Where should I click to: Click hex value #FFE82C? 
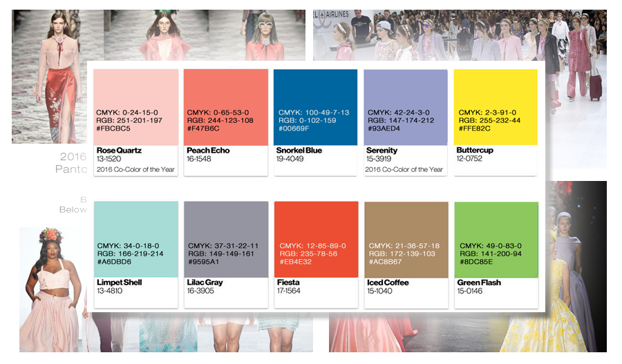pyautogui.click(x=474, y=128)
